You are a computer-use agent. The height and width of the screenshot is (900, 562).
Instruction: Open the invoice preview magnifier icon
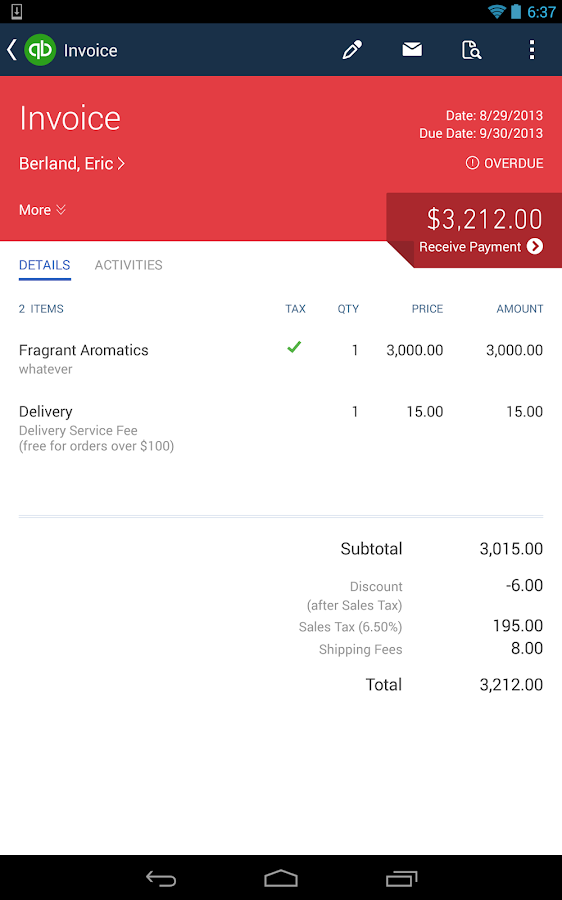(471, 50)
